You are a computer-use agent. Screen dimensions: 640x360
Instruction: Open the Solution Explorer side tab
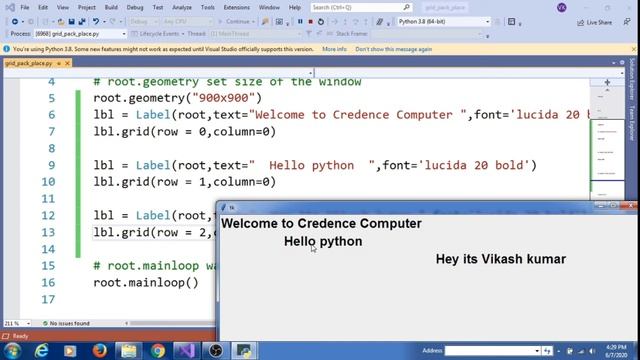632,79
